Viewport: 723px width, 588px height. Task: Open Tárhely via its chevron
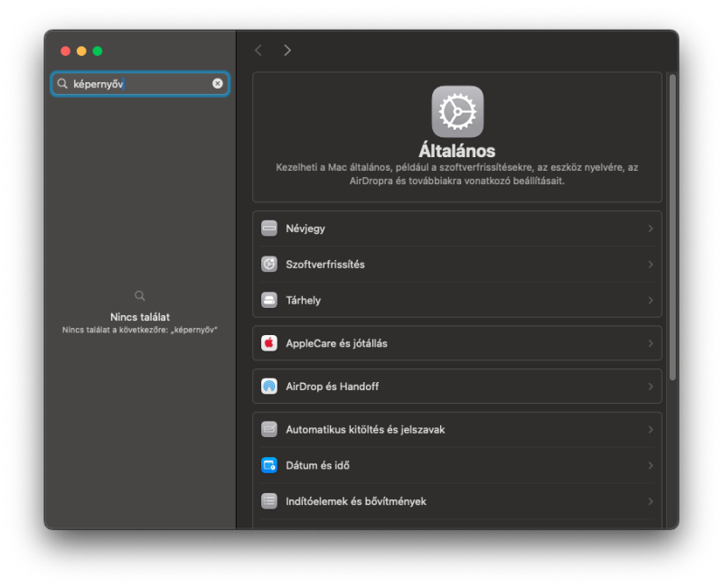pos(651,301)
